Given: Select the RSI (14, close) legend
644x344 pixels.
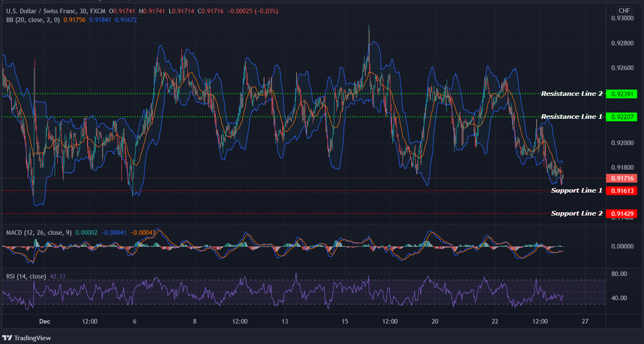Looking at the screenshot, I should [26, 277].
